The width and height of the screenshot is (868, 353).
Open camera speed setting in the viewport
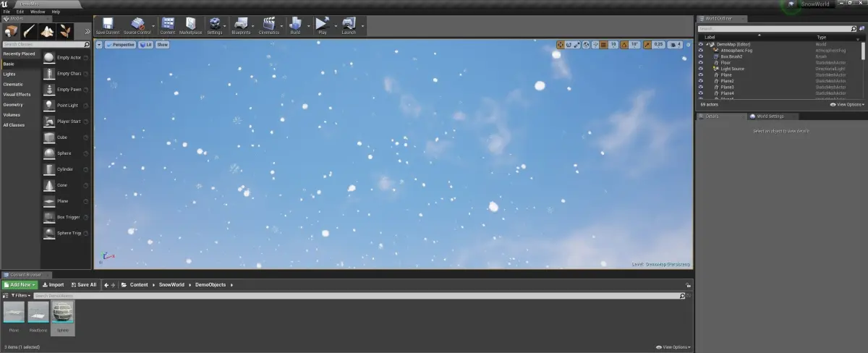click(x=673, y=45)
